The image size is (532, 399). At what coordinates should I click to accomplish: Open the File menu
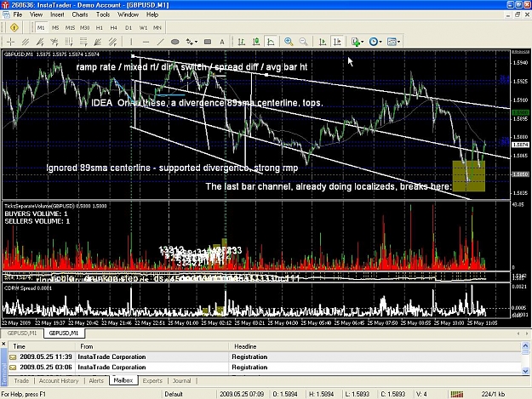click(18, 14)
